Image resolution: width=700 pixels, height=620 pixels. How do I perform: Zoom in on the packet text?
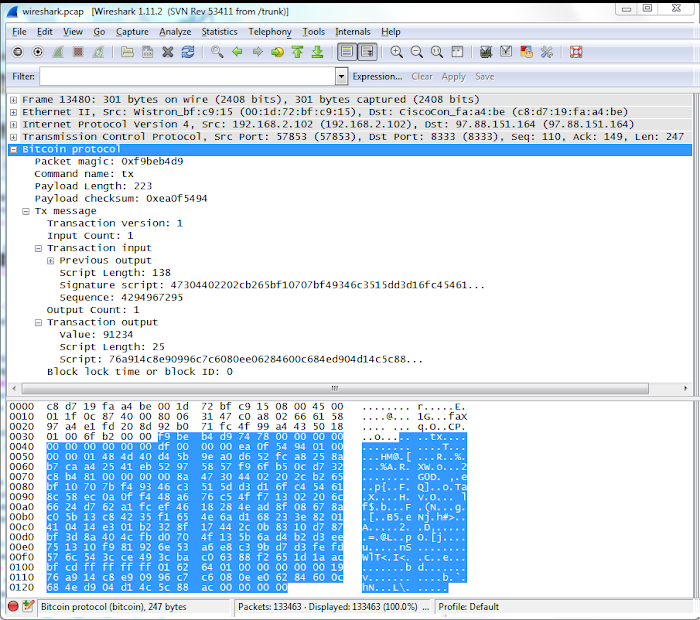click(x=397, y=51)
